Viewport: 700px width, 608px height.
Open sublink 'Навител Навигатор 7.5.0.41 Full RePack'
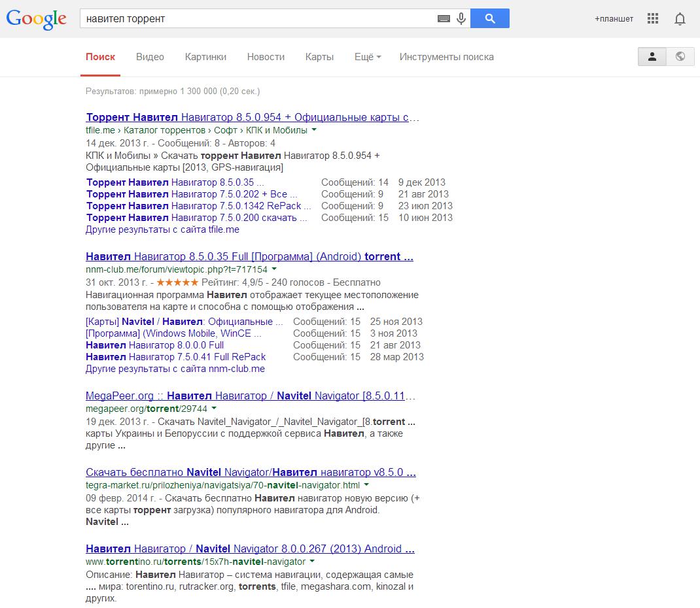point(176,357)
